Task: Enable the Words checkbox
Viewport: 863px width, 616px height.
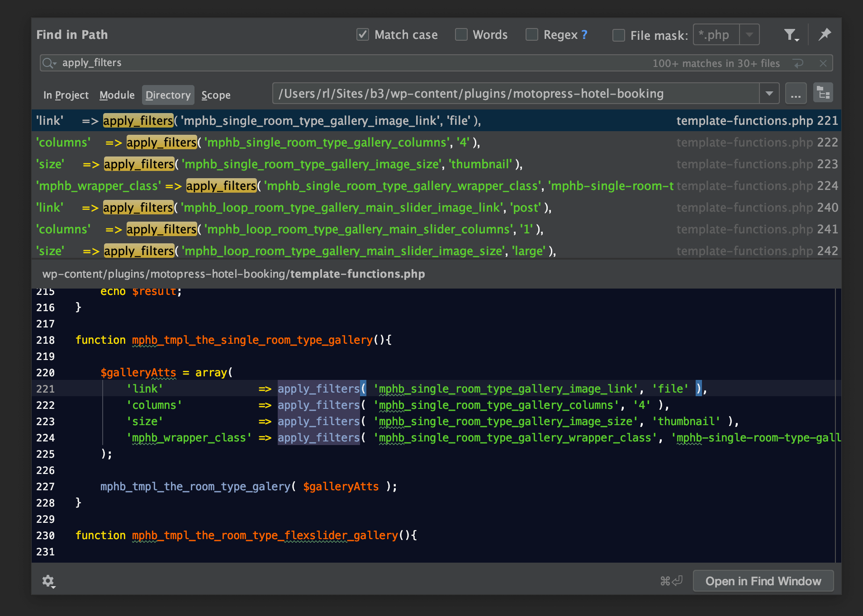Action: point(461,34)
